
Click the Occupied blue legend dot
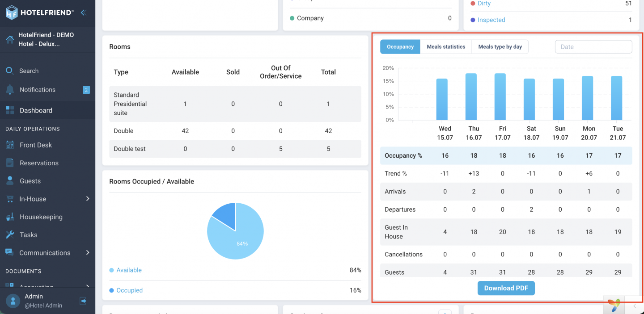pyautogui.click(x=111, y=290)
